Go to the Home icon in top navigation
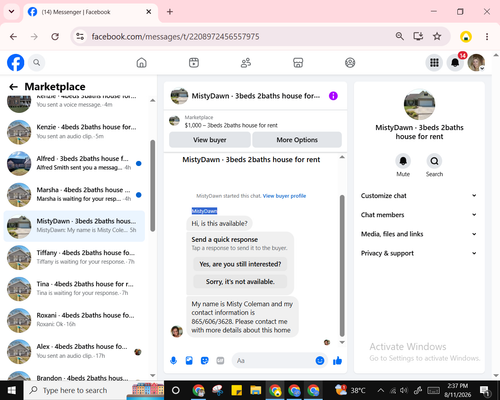 click(142, 63)
